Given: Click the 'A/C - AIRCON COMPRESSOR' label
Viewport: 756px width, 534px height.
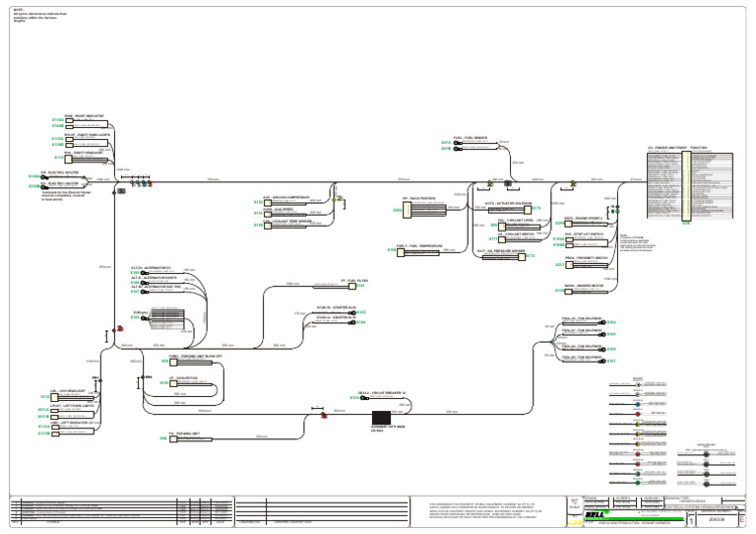Looking at the screenshot, I should [x=285, y=197].
